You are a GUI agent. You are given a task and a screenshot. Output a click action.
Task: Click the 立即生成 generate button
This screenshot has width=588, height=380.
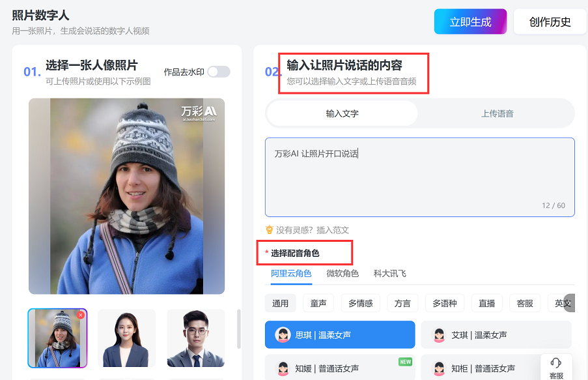click(x=470, y=21)
